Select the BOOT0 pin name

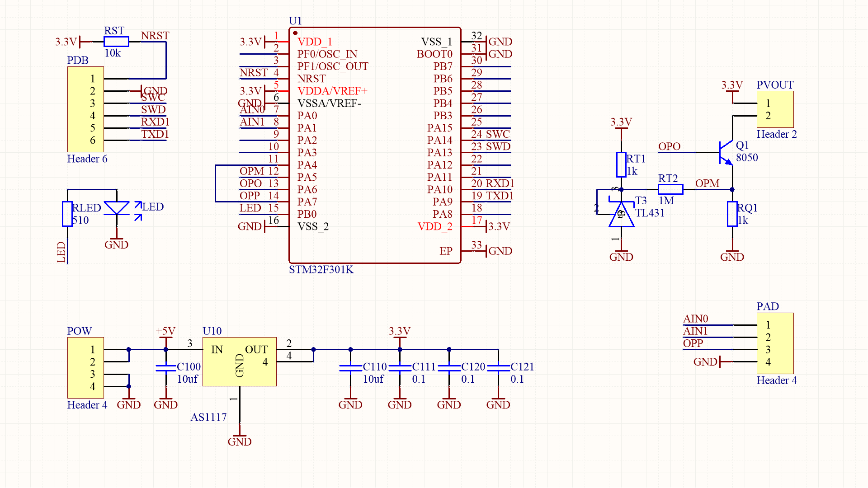click(434, 54)
